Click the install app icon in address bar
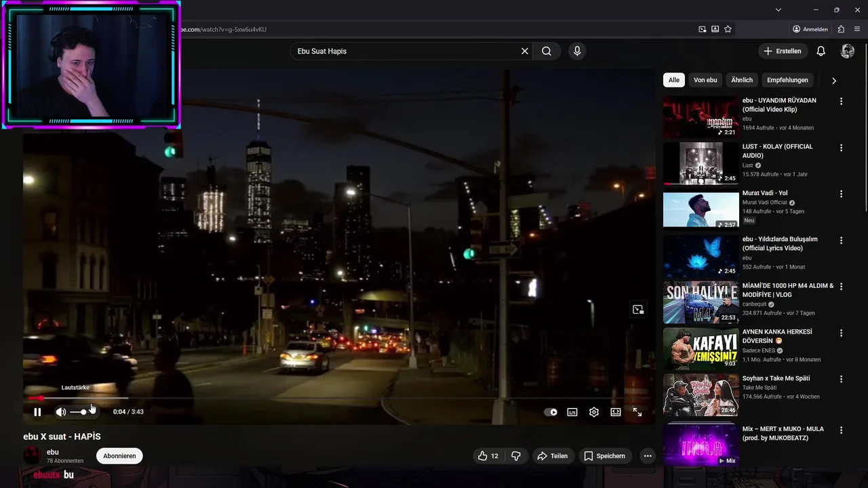Screen dimensions: 868x488 pyautogui.click(x=715, y=29)
